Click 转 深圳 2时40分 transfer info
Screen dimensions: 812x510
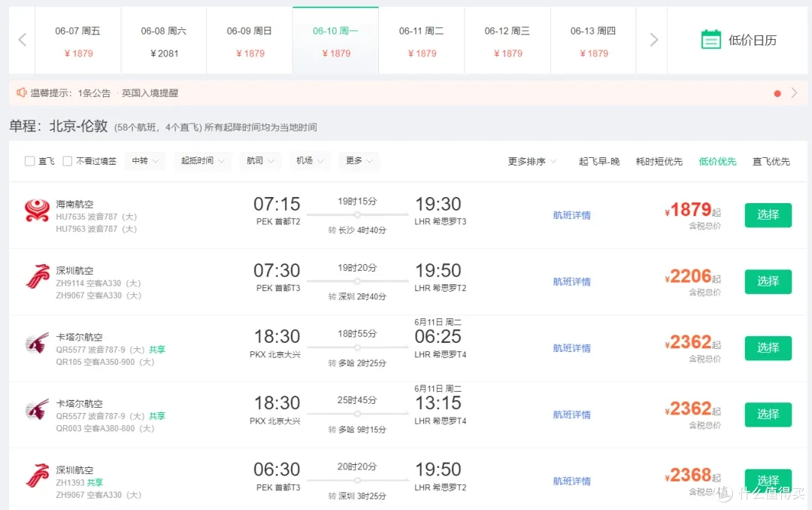(x=357, y=296)
